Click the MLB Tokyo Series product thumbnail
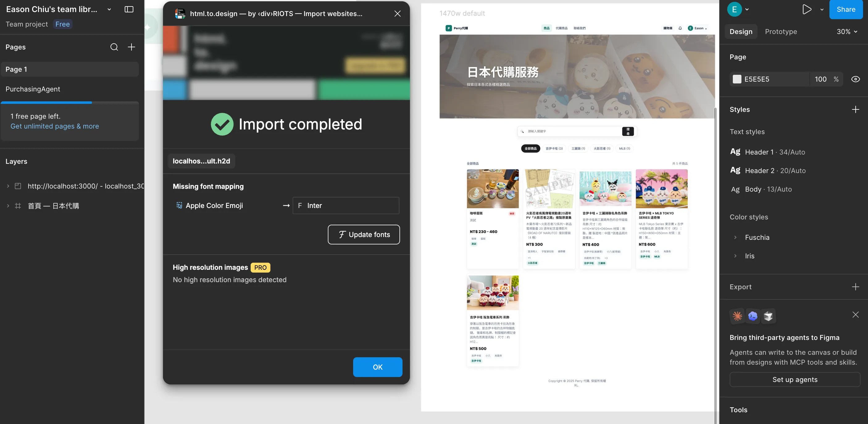868x424 pixels. coord(661,189)
